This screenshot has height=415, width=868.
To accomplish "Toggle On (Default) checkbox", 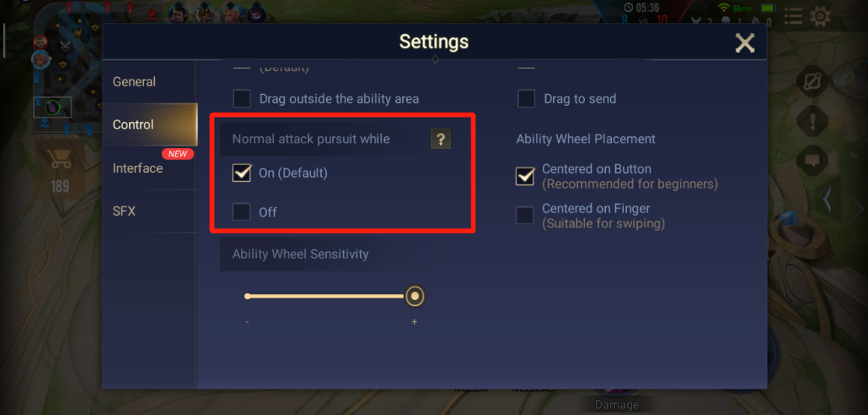I will coord(241,173).
